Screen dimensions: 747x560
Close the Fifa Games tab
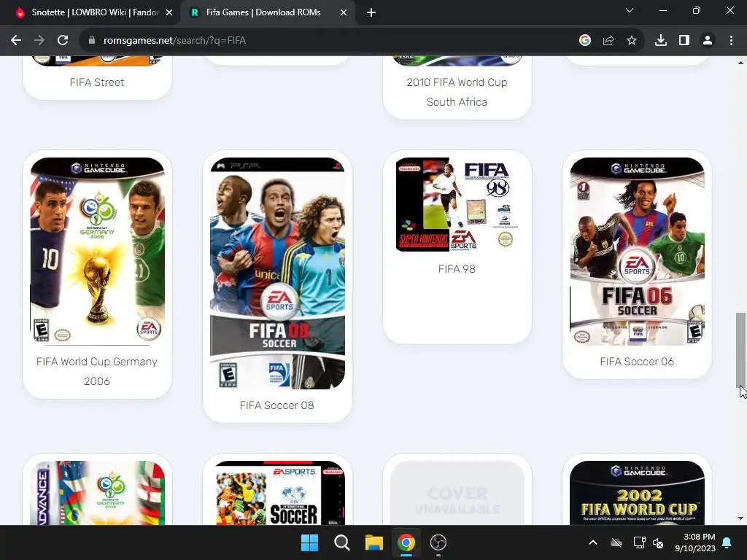click(344, 13)
